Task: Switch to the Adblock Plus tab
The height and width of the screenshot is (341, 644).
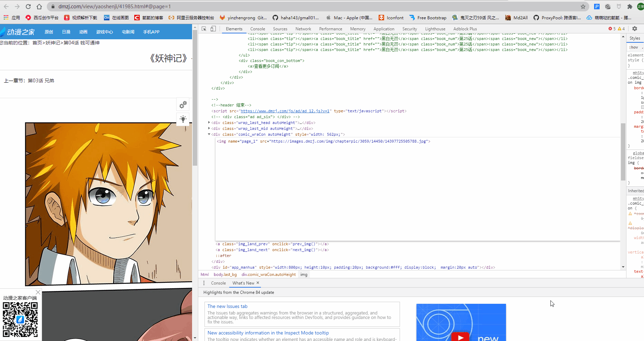Action: click(x=465, y=29)
